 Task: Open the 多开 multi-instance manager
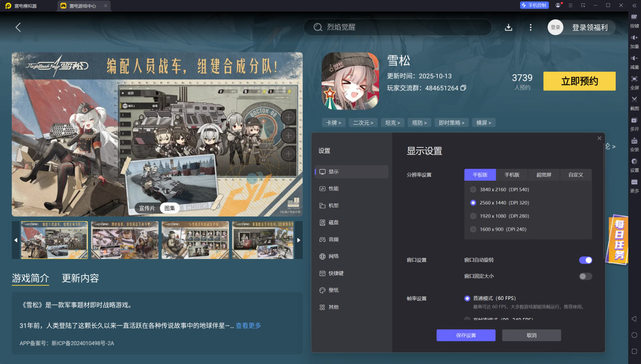[634, 123]
